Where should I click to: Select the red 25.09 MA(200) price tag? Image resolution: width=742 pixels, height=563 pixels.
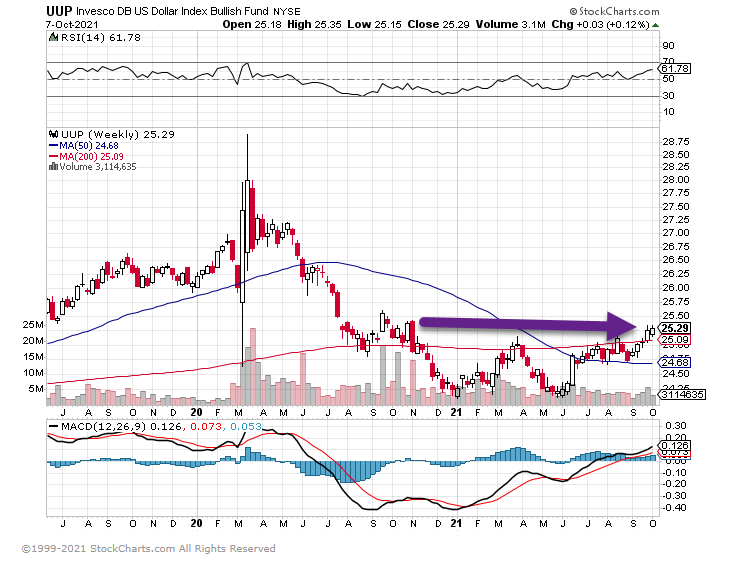pyautogui.click(x=675, y=341)
